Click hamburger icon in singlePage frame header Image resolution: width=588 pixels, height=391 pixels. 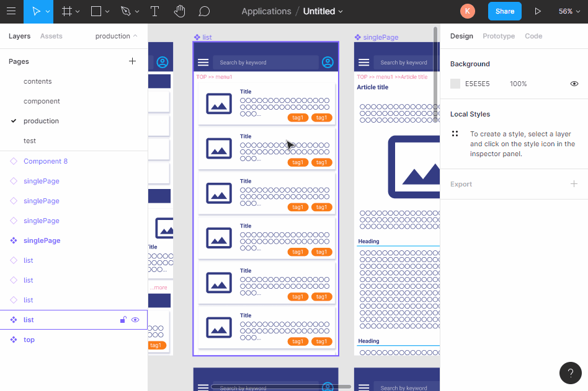[x=363, y=62]
